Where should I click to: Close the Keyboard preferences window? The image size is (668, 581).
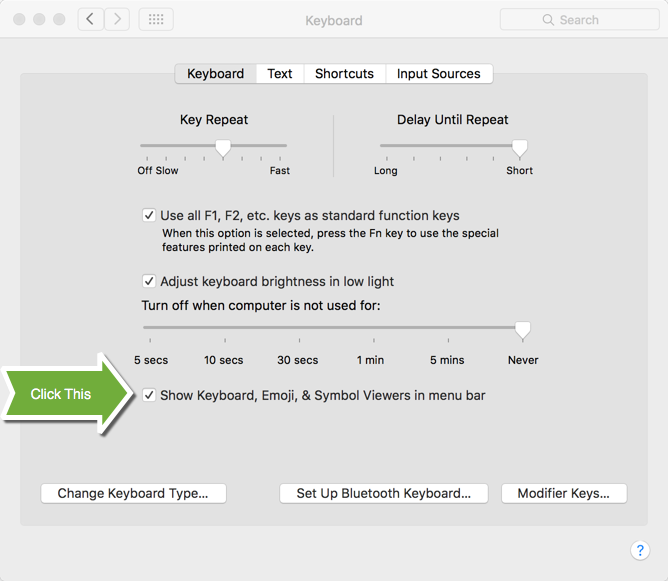click(x=20, y=20)
